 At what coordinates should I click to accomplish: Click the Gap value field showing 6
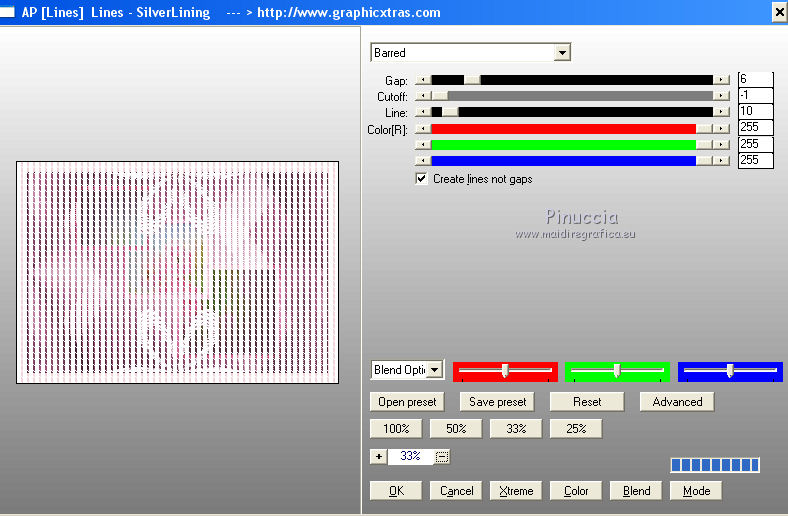[x=755, y=79]
